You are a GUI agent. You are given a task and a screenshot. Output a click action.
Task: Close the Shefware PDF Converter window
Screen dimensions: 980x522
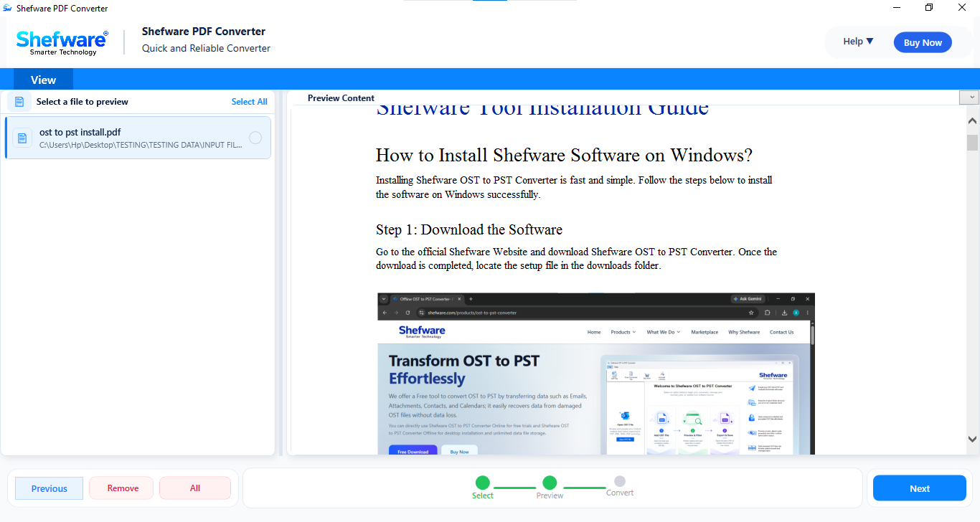click(962, 8)
